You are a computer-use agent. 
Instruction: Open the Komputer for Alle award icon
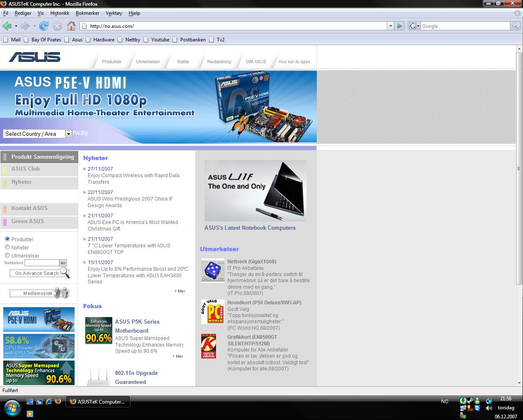pos(209,346)
